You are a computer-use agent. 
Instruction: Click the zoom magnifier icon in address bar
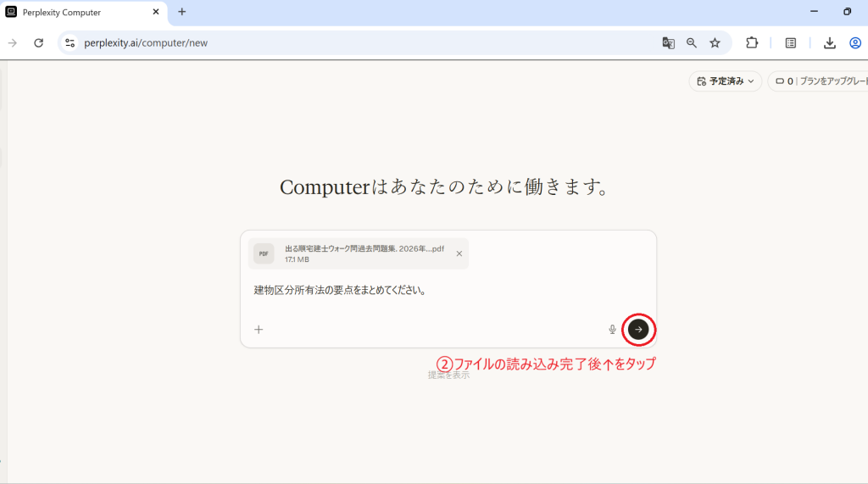coord(692,43)
